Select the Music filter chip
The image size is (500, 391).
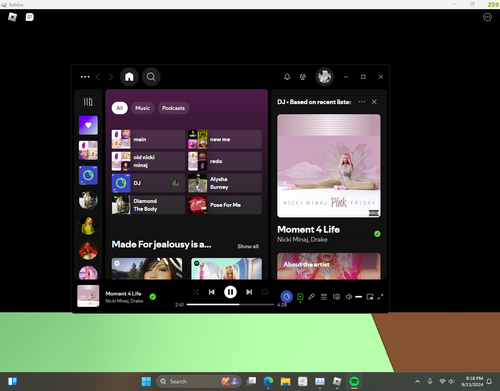pyautogui.click(x=143, y=108)
